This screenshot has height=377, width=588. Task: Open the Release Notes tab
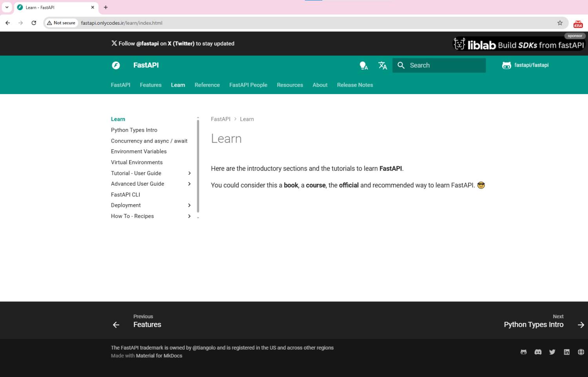[355, 85]
